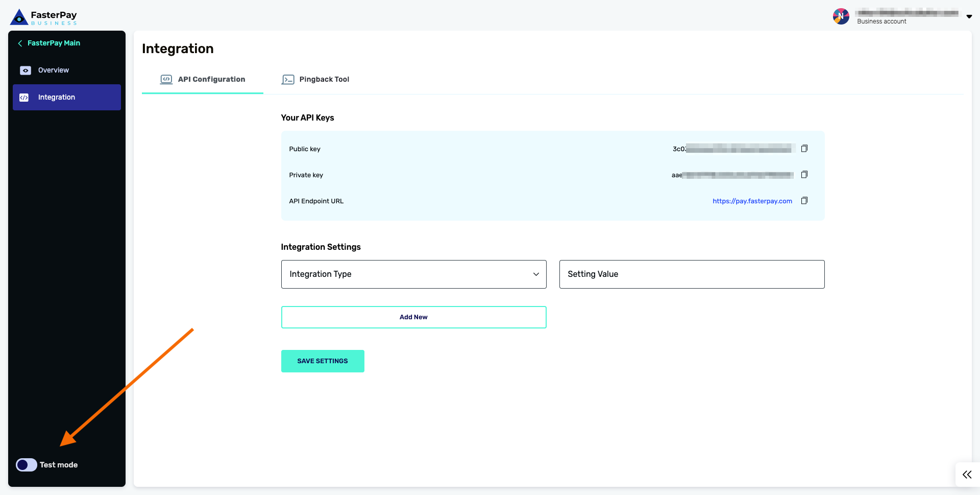Click the Integration page title
Screen dimensions: 980x495
click(178, 49)
